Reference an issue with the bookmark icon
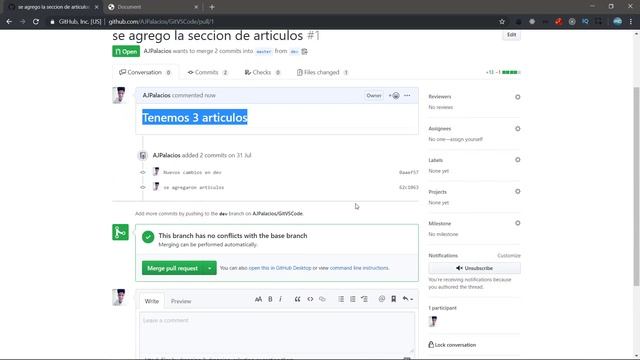Viewport: 640px width, 360px height. [x=393, y=299]
